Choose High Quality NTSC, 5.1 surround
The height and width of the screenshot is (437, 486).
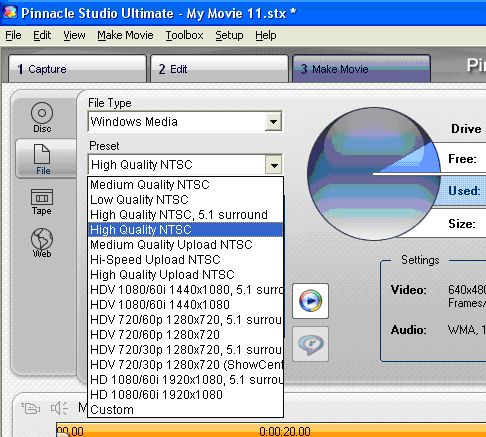[x=185, y=215]
